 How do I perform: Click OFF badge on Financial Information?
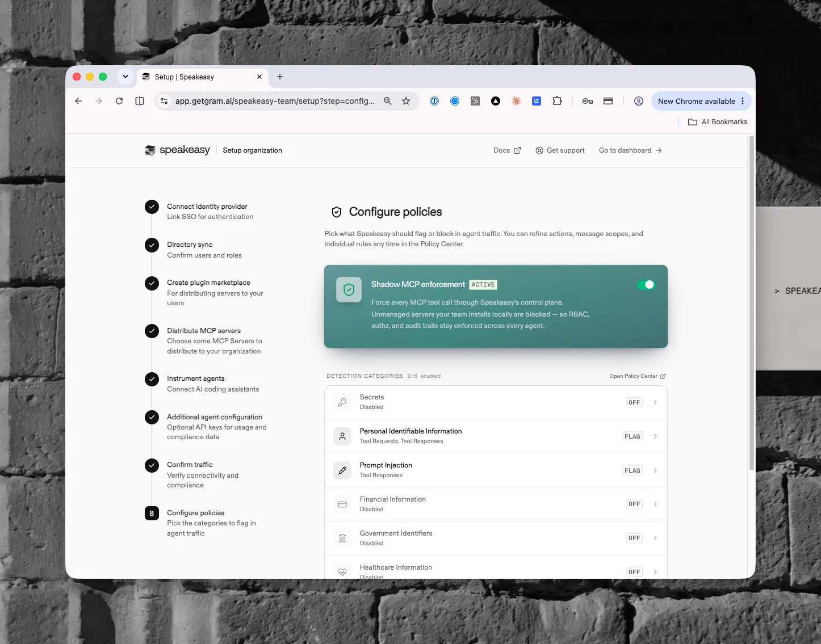pos(634,504)
